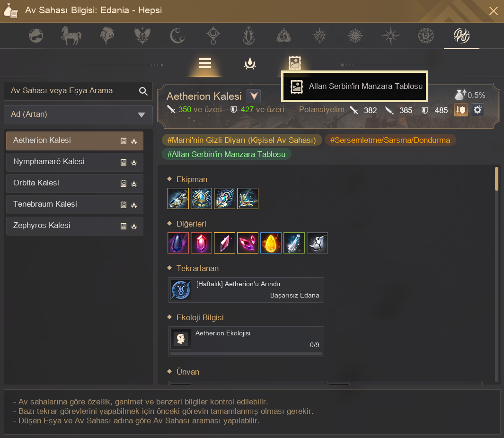This screenshot has width=504, height=438.
Task: Select the lion head region icon
Action: pyautogui.click(x=107, y=35)
